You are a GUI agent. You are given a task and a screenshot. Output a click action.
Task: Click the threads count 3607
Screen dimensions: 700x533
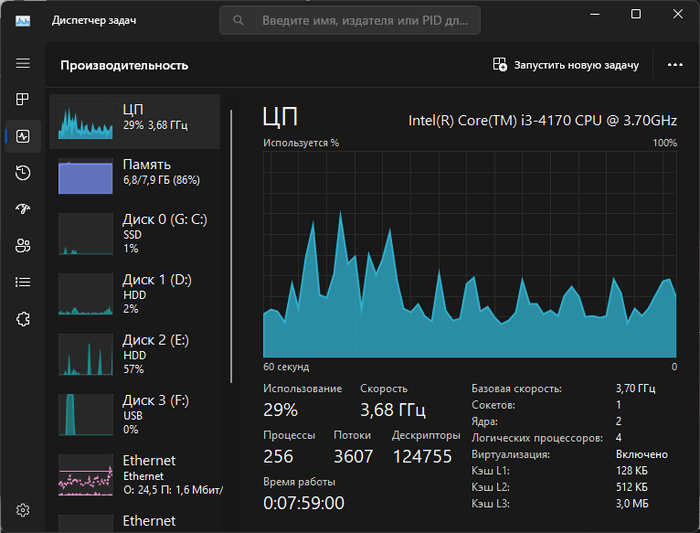pyautogui.click(x=353, y=456)
